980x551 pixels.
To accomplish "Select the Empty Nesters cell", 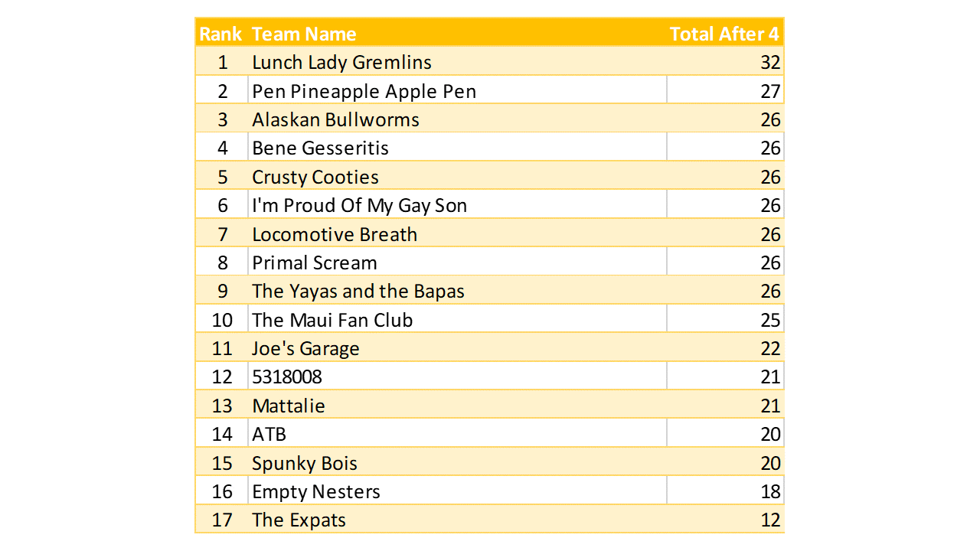I will coord(316,491).
